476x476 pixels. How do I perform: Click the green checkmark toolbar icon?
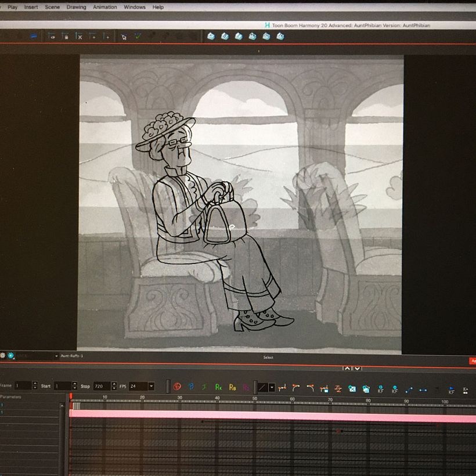pos(138,37)
